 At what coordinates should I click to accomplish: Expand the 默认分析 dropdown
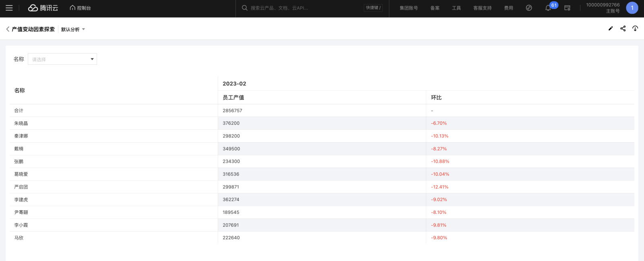tap(73, 29)
